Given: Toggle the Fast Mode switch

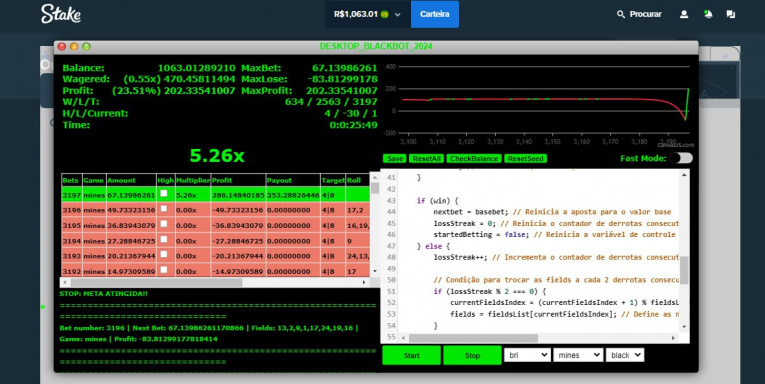Looking at the screenshot, I should 681,158.
